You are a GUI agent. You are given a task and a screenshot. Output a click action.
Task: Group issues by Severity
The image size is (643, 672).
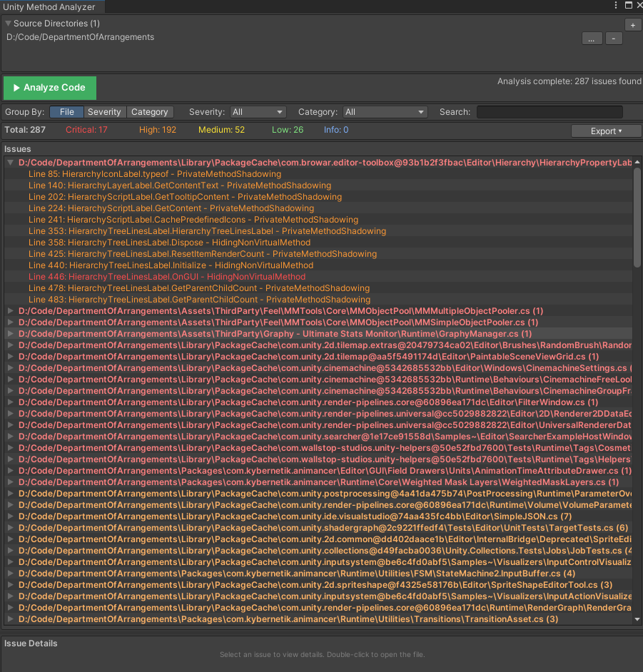104,111
